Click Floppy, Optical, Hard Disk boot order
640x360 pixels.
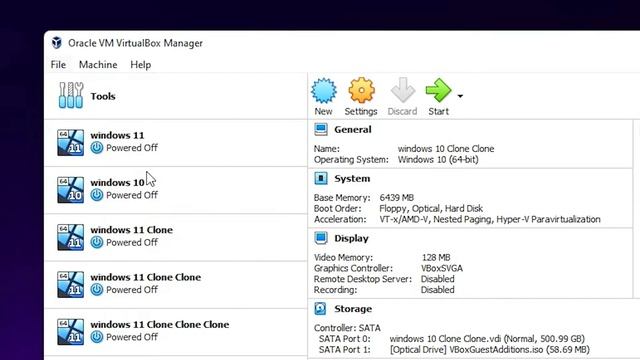click(431, 209)
